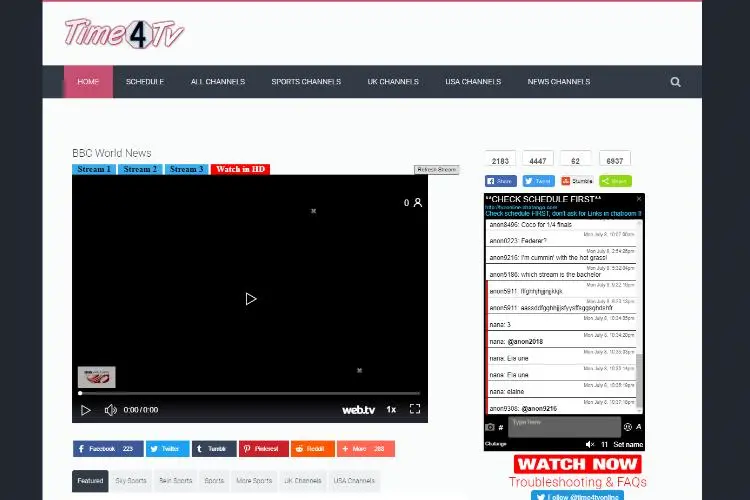Open the Troubleshooting & FAQs link
Viewport: 750px width, 500px height.
577,482
